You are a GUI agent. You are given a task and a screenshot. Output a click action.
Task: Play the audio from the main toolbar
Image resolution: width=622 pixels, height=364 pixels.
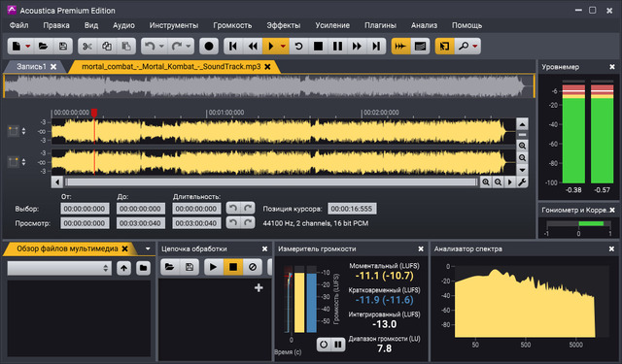[271, 47]
